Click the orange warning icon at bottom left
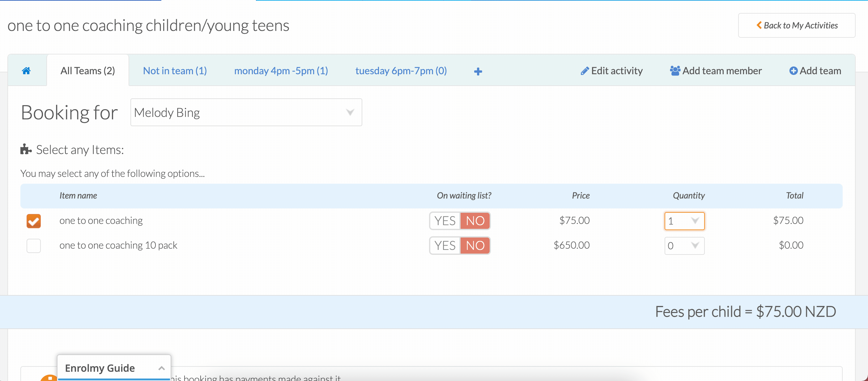868x381 pixels. (x=49, y=378)
